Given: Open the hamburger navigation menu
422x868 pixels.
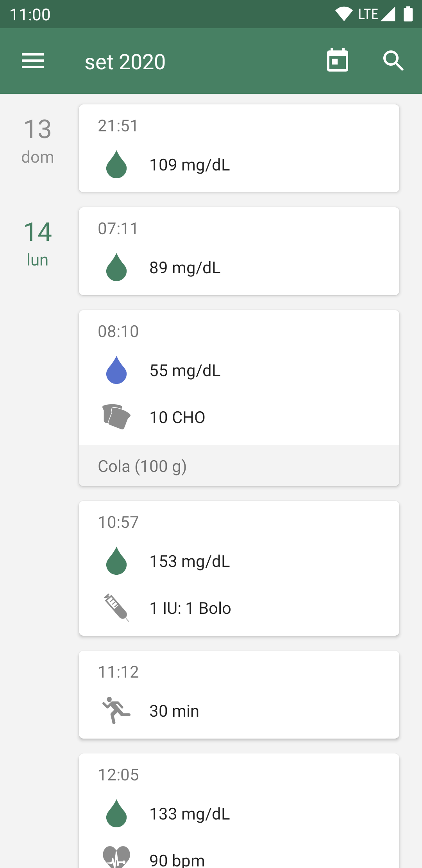Looking at the screenshot, I should click(x=33, y=61).
